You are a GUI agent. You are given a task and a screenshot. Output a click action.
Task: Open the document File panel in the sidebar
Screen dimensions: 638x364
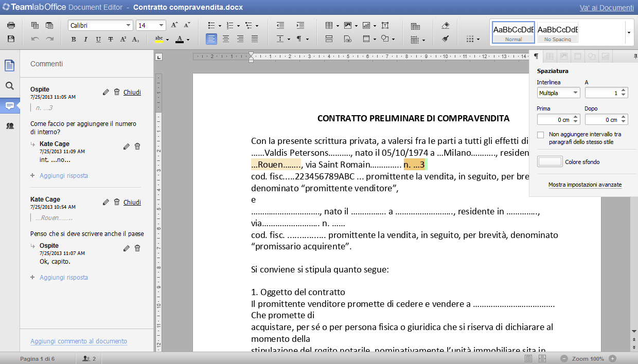pyautogui.click(x=10, y=65)
